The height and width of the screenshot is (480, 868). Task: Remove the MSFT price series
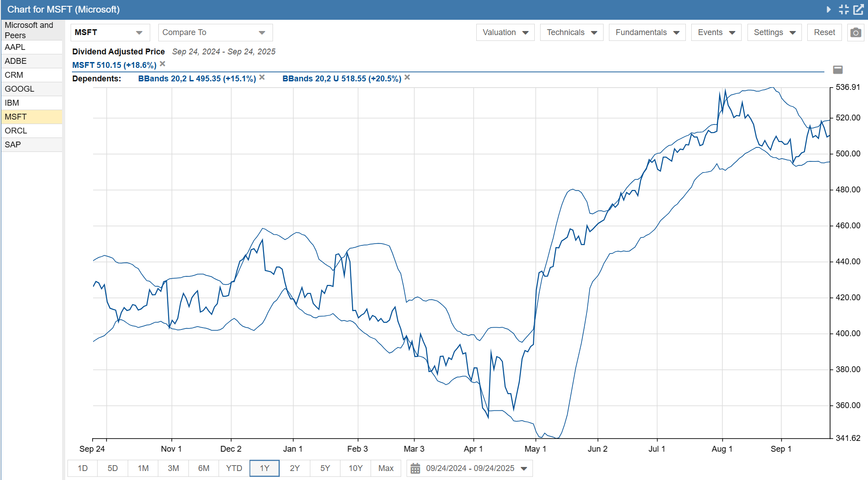[x=163, y=64]
